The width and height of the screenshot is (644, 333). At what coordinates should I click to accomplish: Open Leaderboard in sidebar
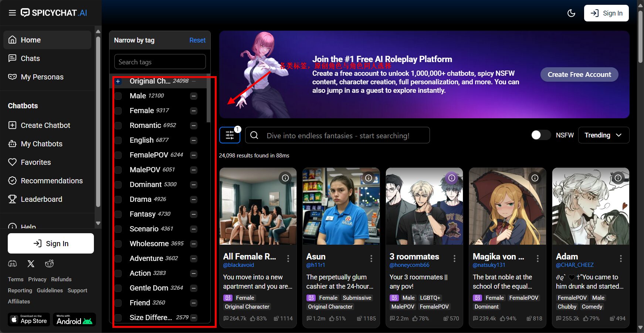47,199
